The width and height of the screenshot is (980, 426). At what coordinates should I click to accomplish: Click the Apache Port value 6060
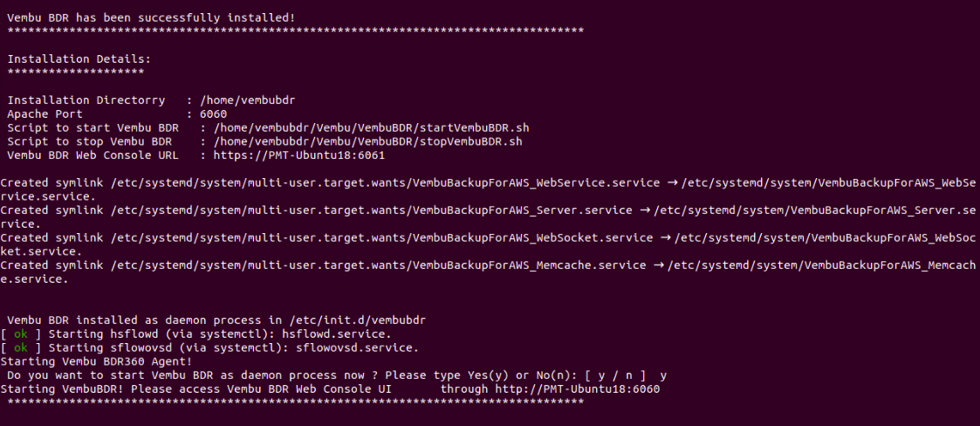point(214,113)
